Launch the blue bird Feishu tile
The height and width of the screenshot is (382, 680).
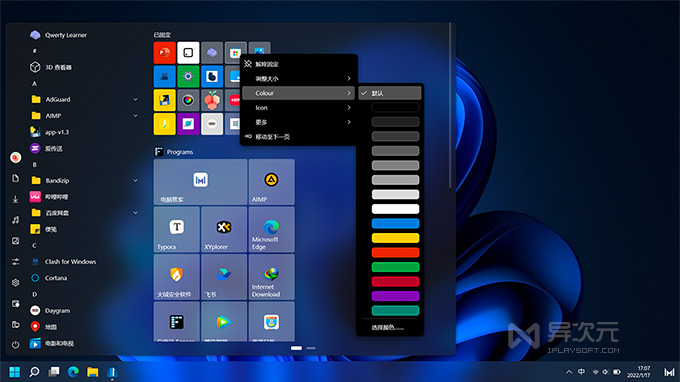coord(224,277)
